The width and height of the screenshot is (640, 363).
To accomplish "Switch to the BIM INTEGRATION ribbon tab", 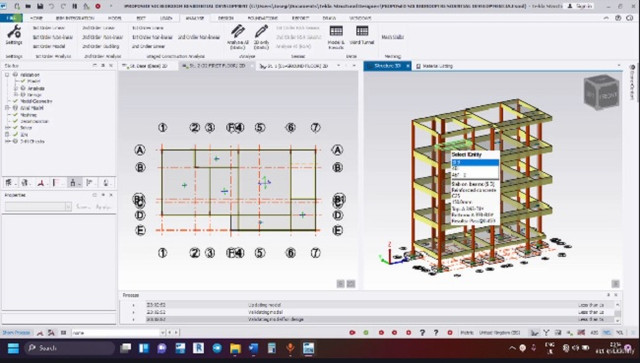I will pos(75,18).
